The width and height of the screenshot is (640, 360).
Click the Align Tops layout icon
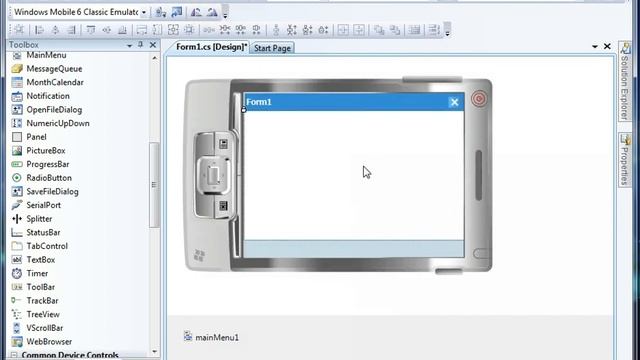point(91,30)
